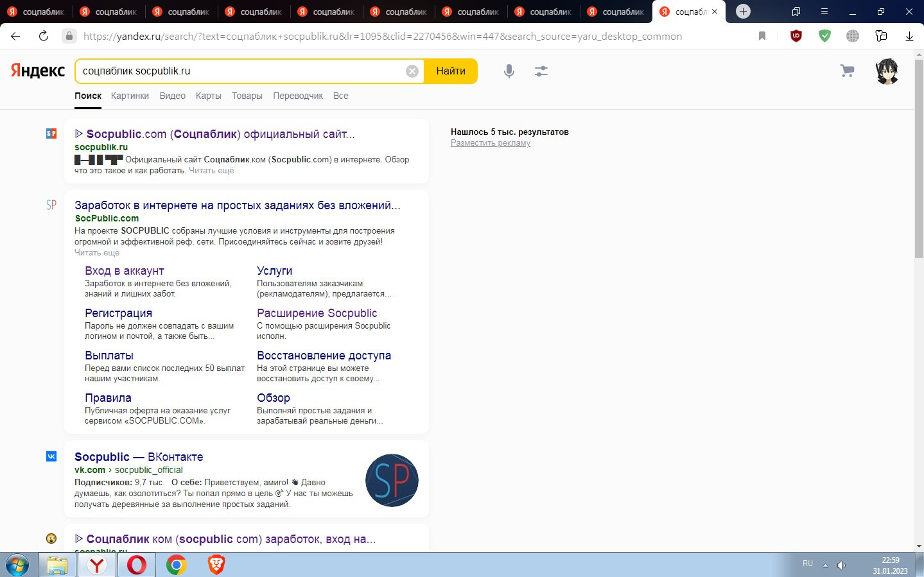
Task: Show hidden tray icons arrow
Action: point(825,565)
